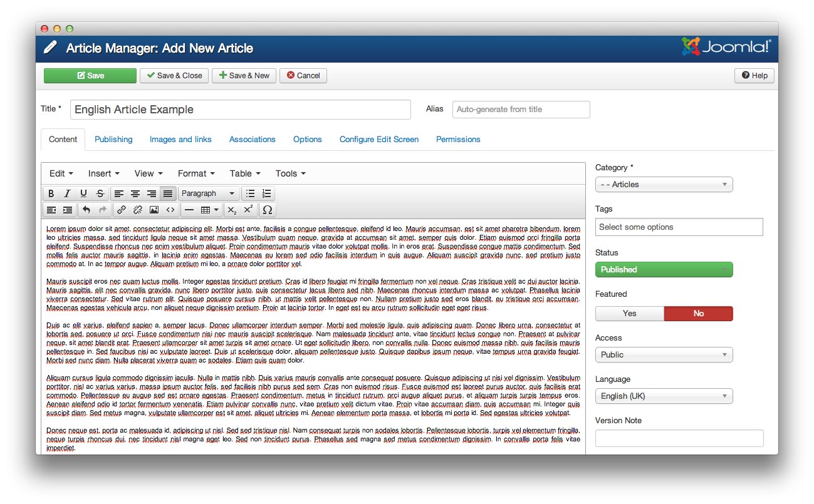Expand the Category dropdown

pyautogui.click(x=664, y=185)
